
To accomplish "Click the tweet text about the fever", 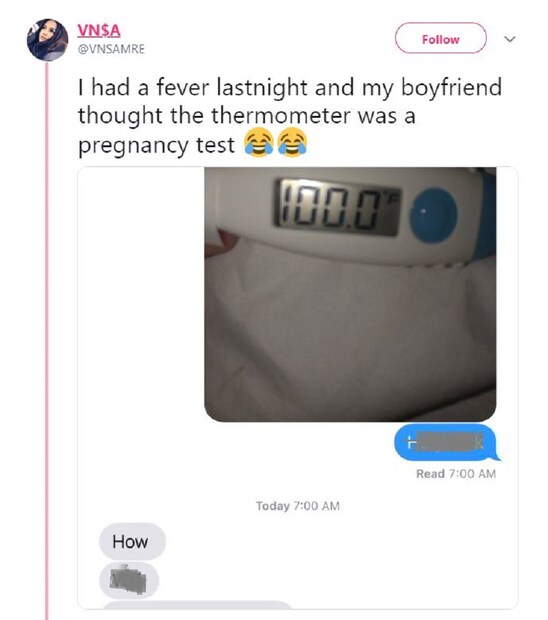I will click(x=289, y=116).
